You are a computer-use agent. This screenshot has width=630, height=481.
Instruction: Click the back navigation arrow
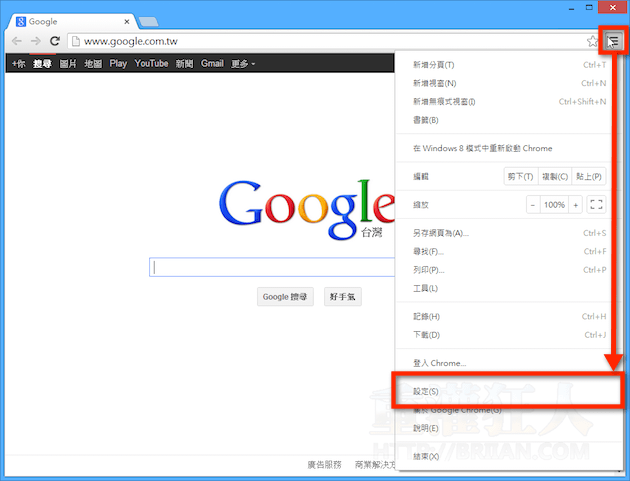pyautogui.click(x=16, y=41)
